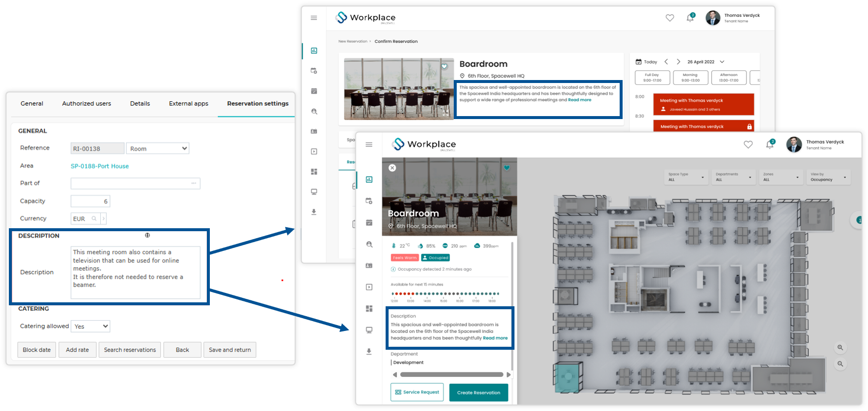Click Read more in Boardroom card description

[x=580, y=100]
